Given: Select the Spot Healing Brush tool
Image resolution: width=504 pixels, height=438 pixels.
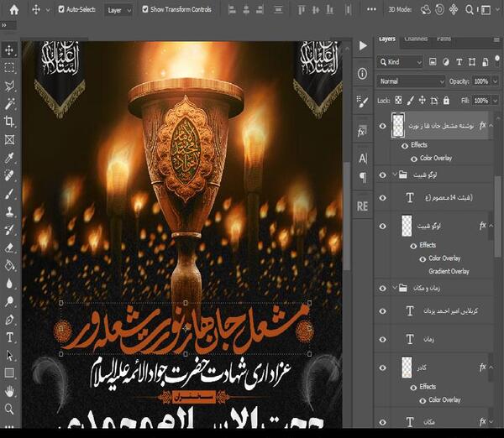Looking at the screenshot, I should pos(9,175).
